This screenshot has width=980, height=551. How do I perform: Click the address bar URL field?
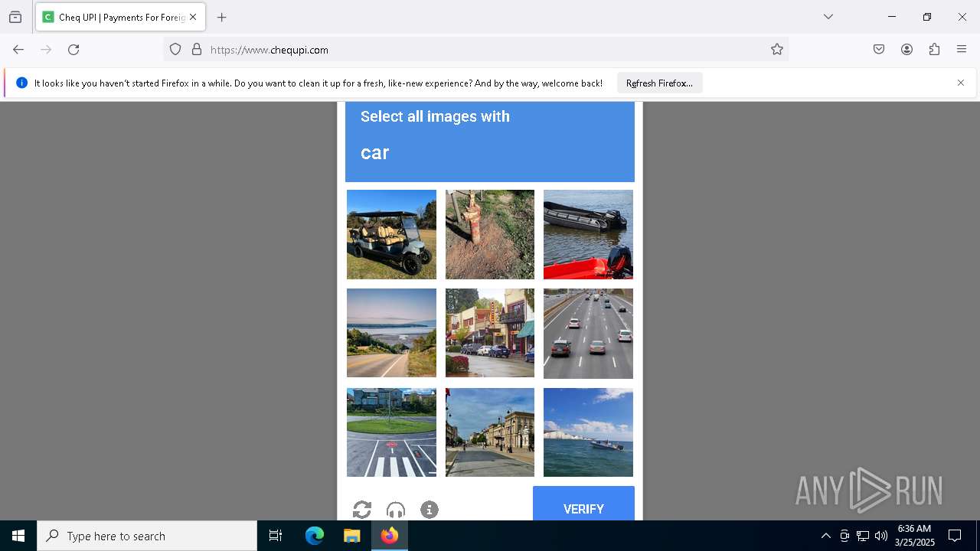tap(475, 50)
